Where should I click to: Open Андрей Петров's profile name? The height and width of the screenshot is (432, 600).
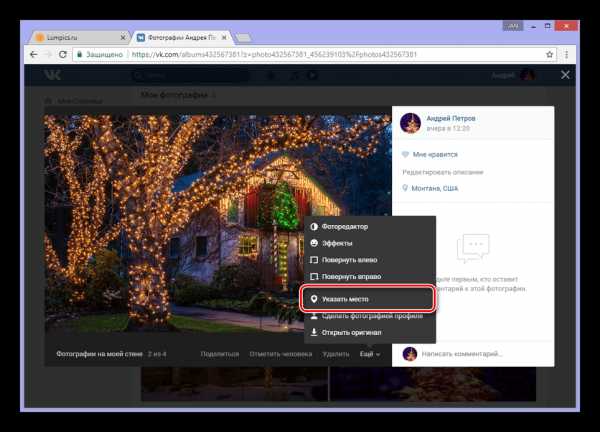[451, 118]
